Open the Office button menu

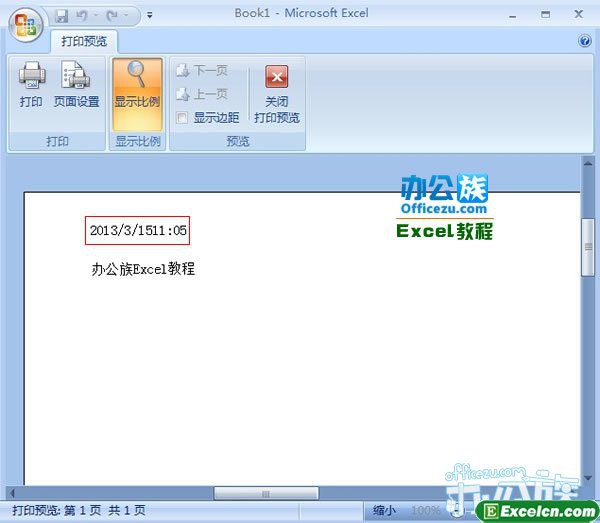[26, 25]
